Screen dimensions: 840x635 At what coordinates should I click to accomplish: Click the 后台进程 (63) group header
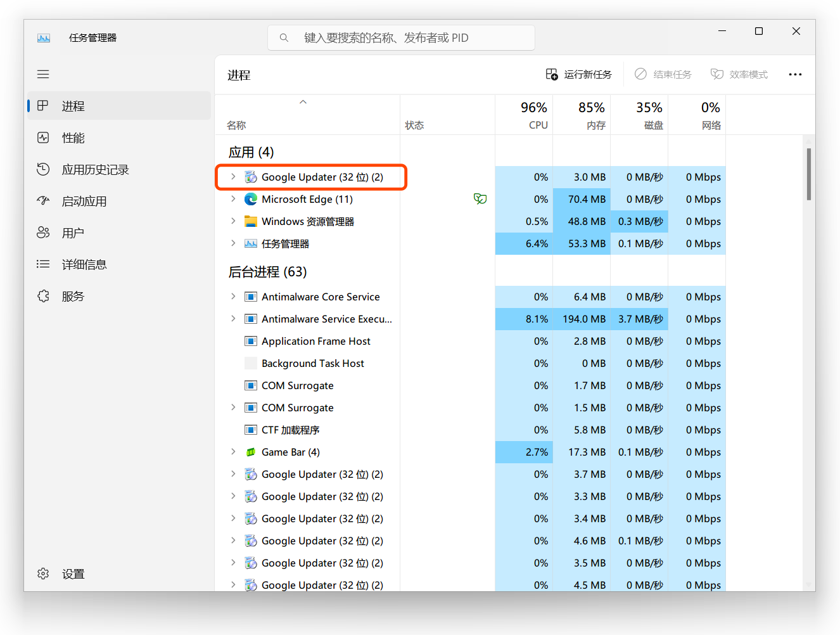point(267,272)
